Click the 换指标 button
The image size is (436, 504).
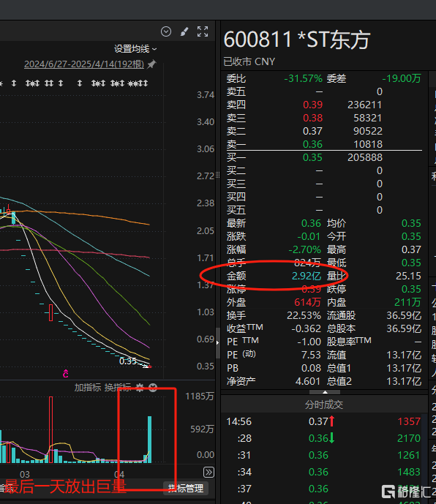tap(118, 388)
